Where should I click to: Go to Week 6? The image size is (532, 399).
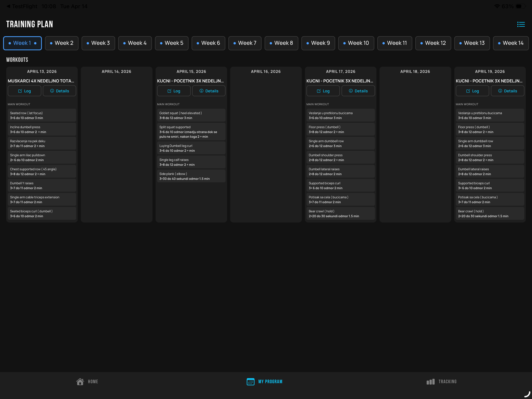point(208,43)
